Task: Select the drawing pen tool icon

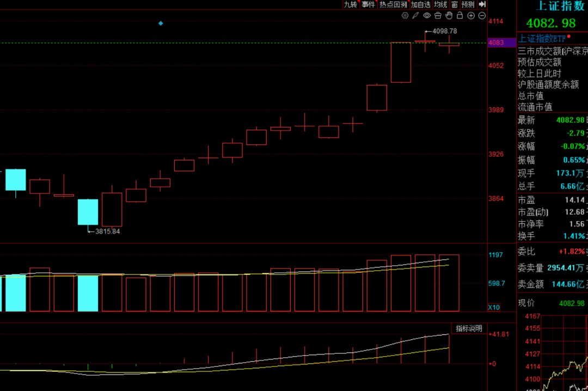Action: pyautogui.click(x=416, y=15)
